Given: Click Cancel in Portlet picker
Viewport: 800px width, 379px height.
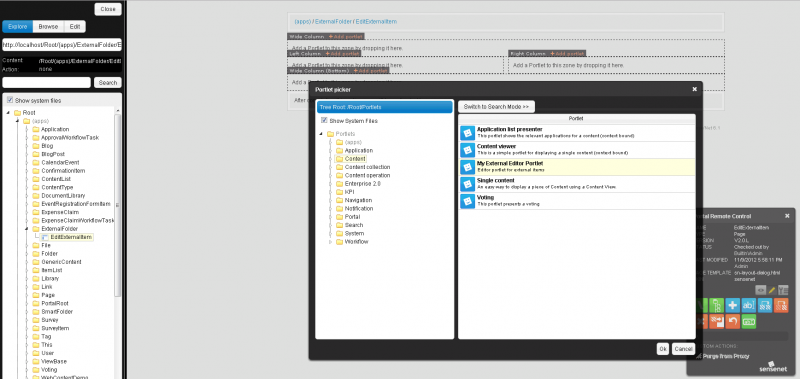Looking at the screenshot, I should (x=683, y=349).
